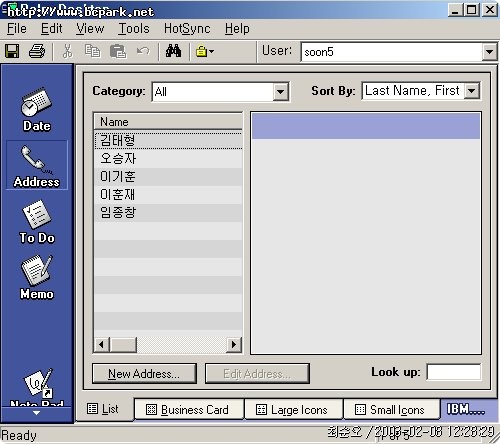Select the contact 김태형
500x444 pixels.
point(168,140)
